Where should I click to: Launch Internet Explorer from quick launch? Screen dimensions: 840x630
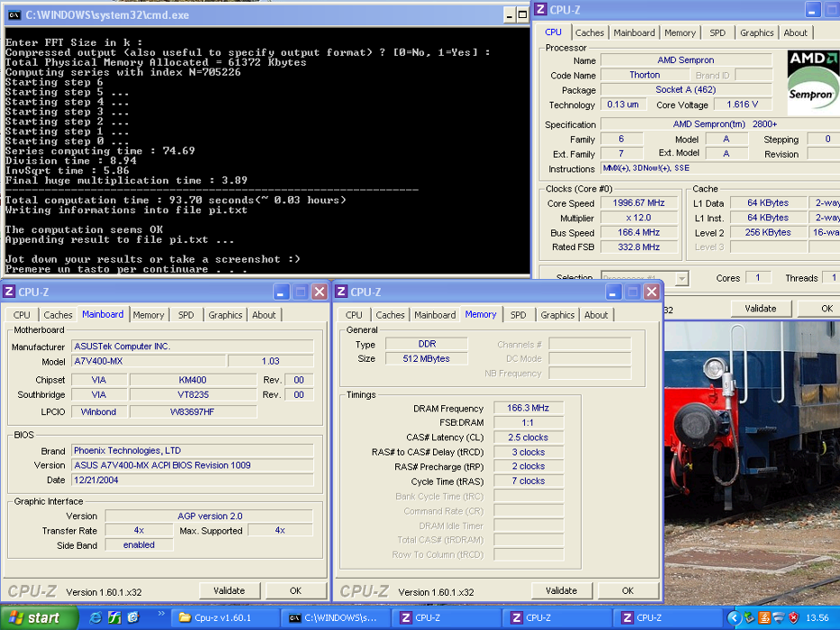(x=95, y=617)
